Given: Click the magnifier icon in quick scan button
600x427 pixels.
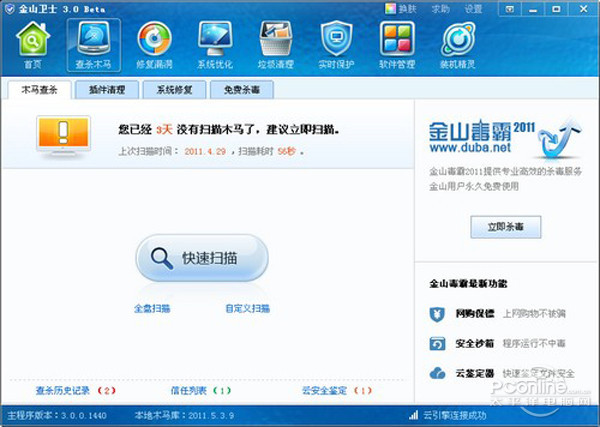Looking at the screenshot, I should click(161, 259).
